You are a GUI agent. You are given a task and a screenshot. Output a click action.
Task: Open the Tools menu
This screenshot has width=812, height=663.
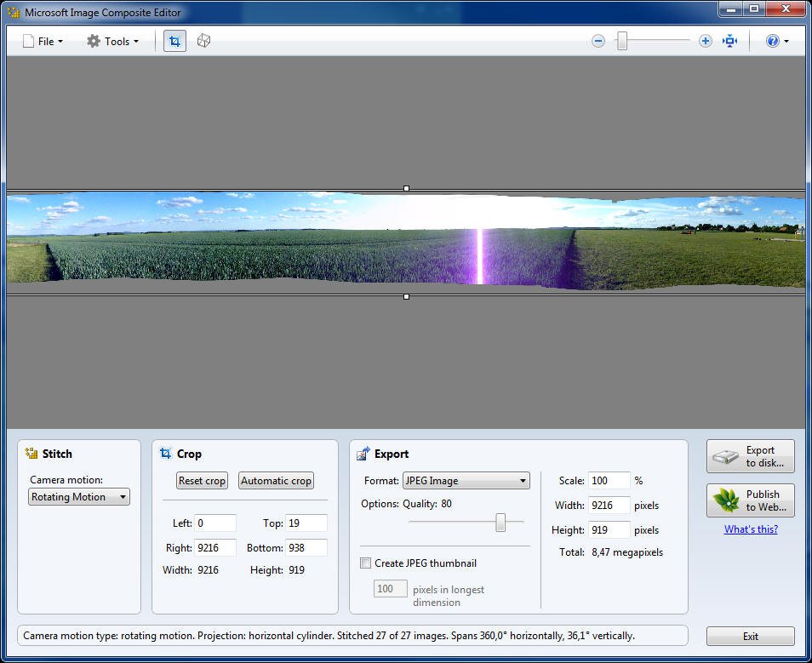(x=112, y=41)
